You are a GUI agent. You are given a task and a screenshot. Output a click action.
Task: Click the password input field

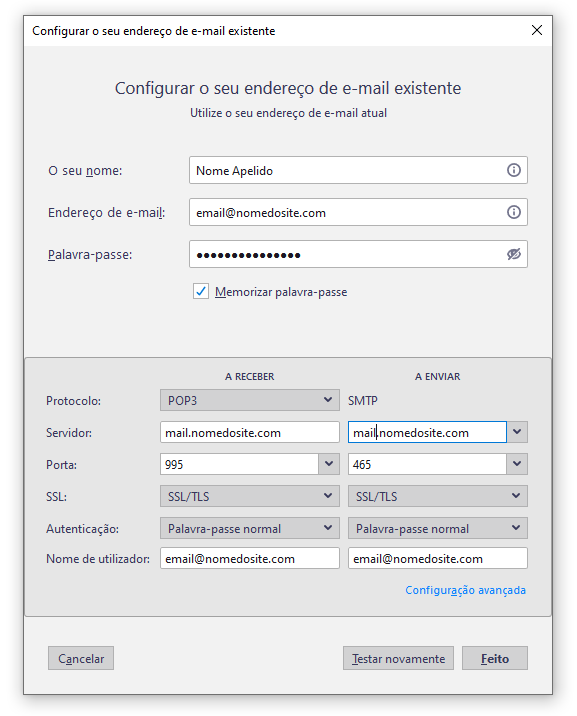pyautogui.click(x=347, y=254)
